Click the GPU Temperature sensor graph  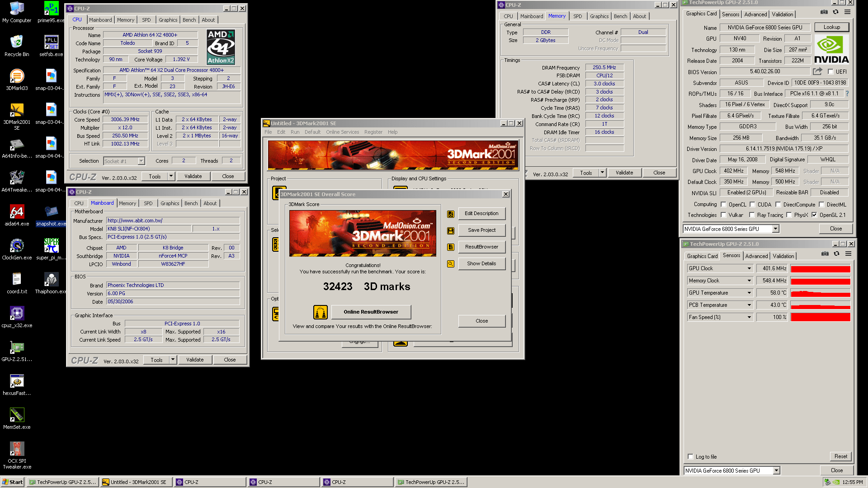click(x=820, y=293)
